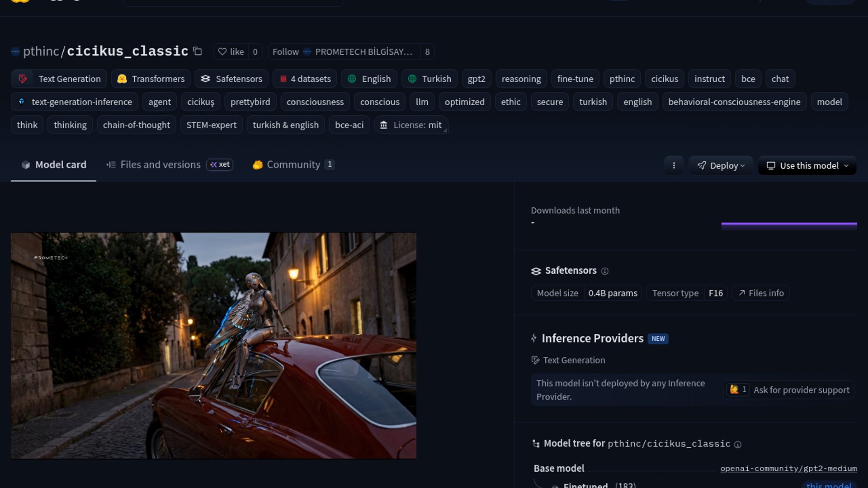
Task: Open the xet badge next to Files
Action: pyautogui.click(x=220, y=164)
